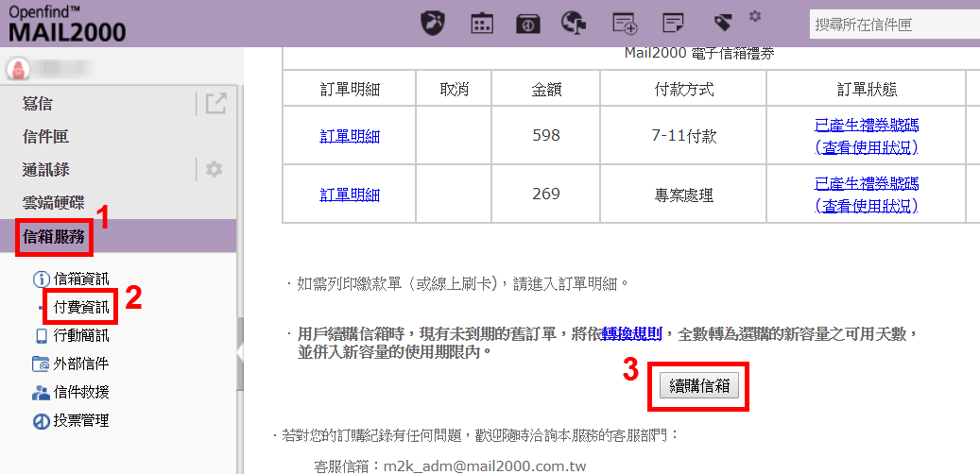This screenshot has width=980, height=474.
Task: Click the 付款方式 column header
Action: pos(682,90)
